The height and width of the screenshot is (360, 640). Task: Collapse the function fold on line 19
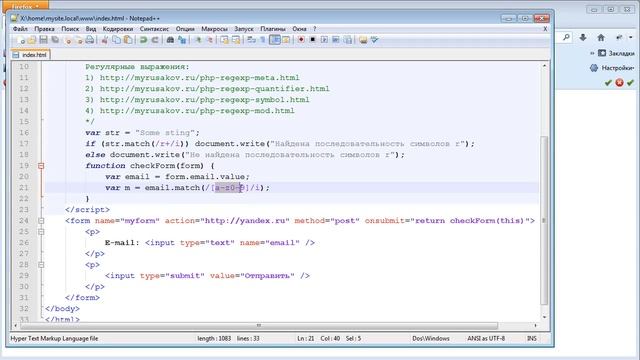coord(41,166)
